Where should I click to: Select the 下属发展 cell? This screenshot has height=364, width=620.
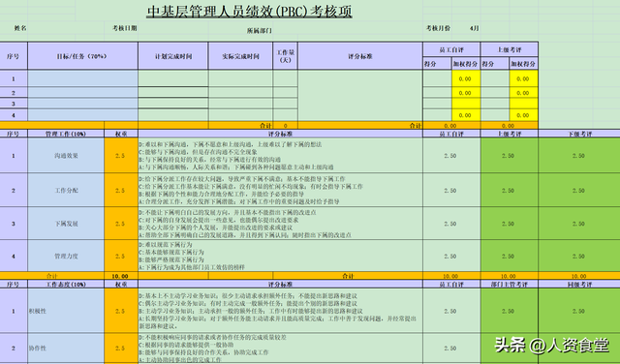tap(66, 224)
